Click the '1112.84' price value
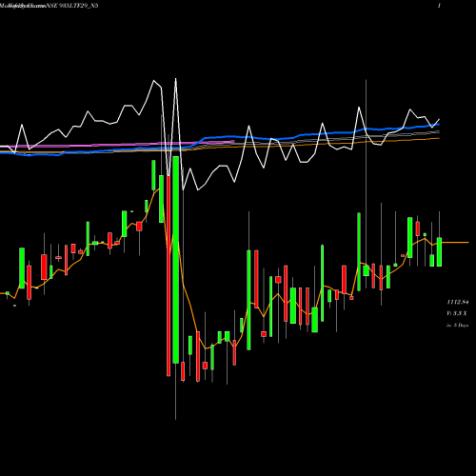 [x=458, y=302]
